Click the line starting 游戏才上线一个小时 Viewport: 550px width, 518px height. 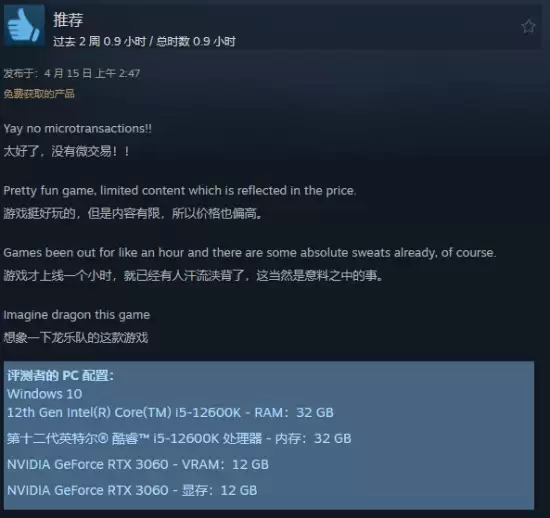coord(193,276)
